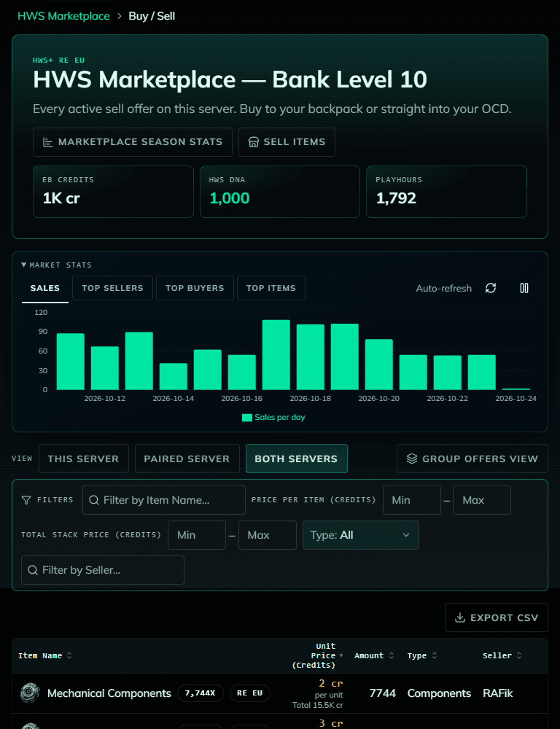The width and height of the screenshot is (560, 729).
Task: Click the 2026-10-12 axis label
Action: (x=105, y=399)
